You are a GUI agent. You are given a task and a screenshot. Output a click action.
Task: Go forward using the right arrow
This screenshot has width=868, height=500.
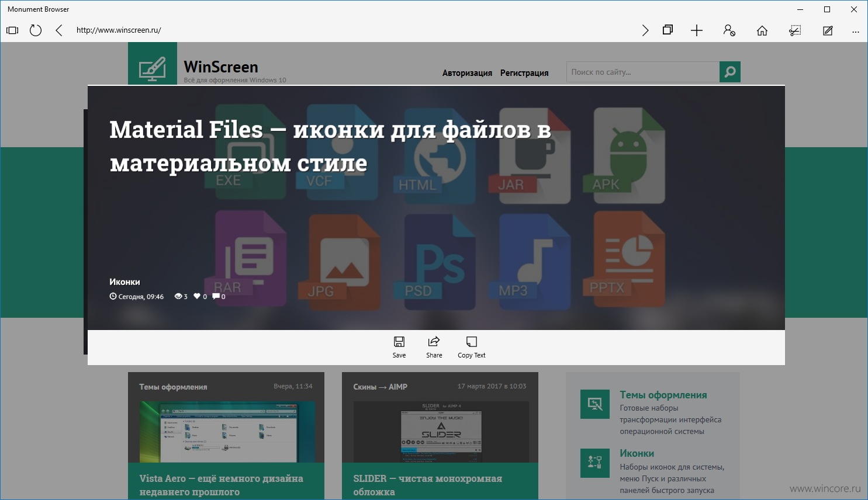(x=645, y=30)
